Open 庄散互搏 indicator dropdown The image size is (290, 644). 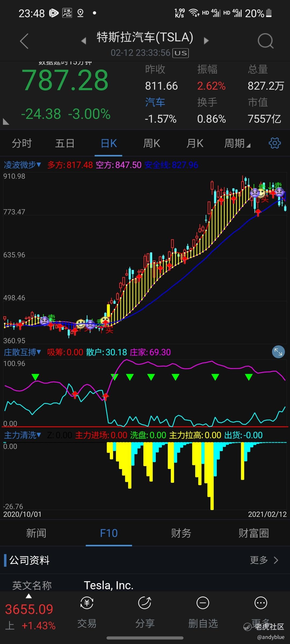(x=23, y=352)
